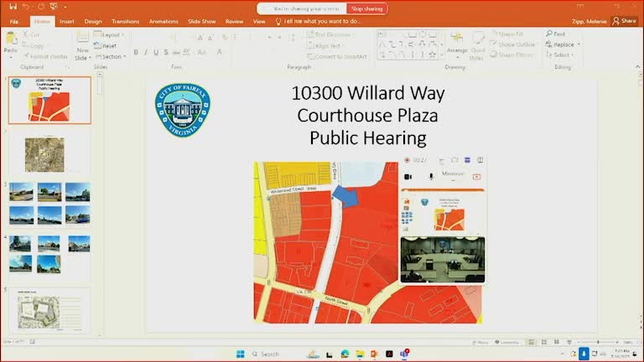Click the Cut command
This screenshot has height=362, width=644.
pyautogui.click(x=31, y=35)
